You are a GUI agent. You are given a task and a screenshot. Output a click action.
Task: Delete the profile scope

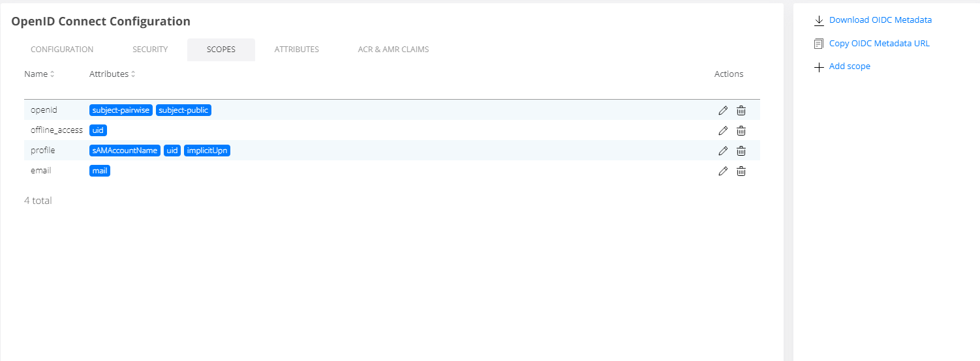coord(741,151)
